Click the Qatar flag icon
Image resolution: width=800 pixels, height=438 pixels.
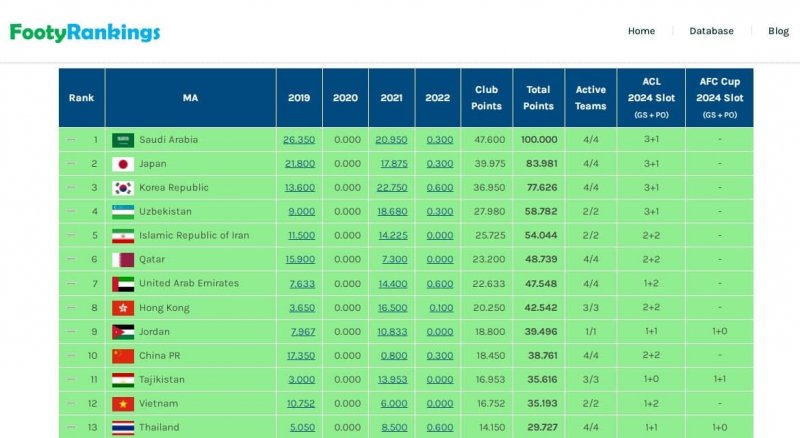click(123, 260)
